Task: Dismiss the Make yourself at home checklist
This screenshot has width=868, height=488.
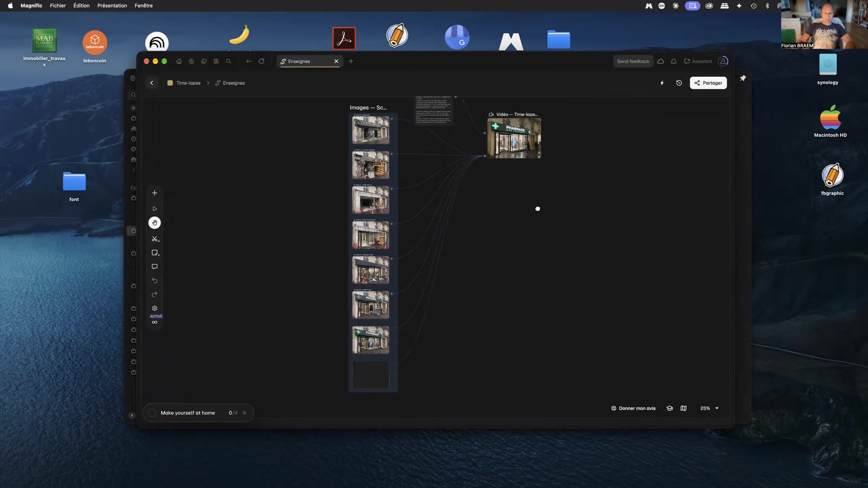Action: 244,413
